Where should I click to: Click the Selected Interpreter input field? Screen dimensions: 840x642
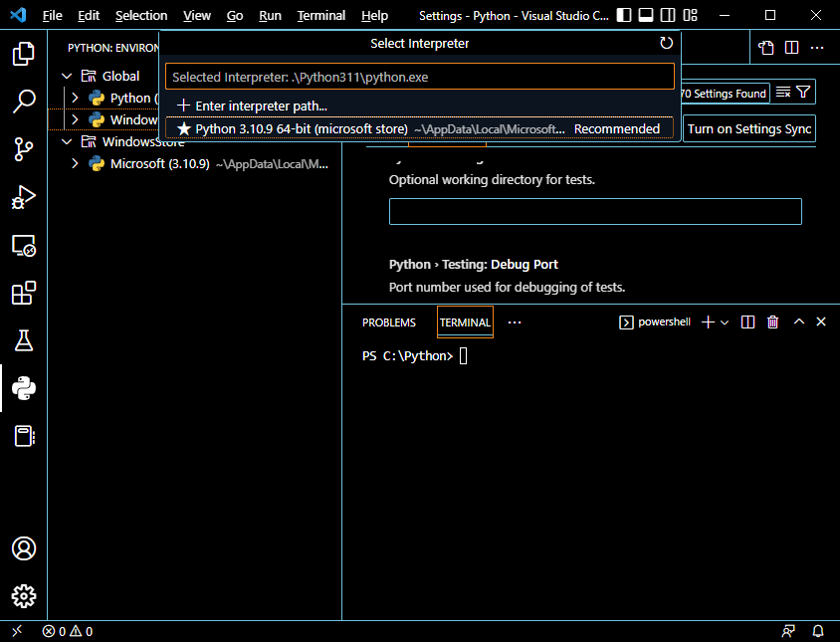point(419,77)
